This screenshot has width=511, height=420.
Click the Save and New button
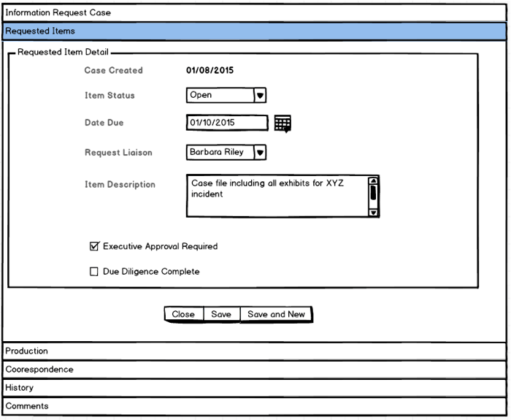tap(276, 314)
